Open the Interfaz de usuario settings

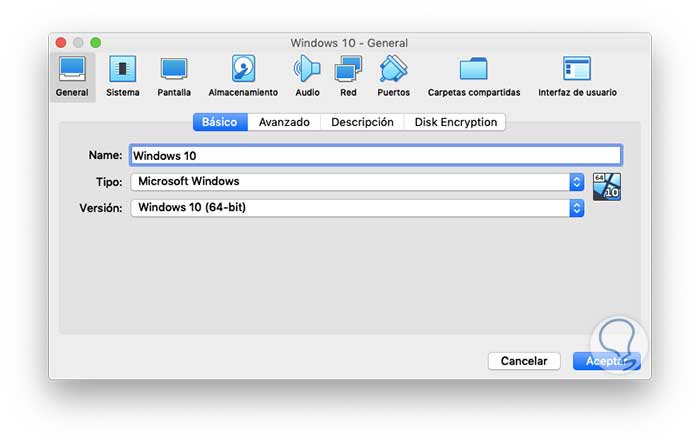click(x=577, y=77)
